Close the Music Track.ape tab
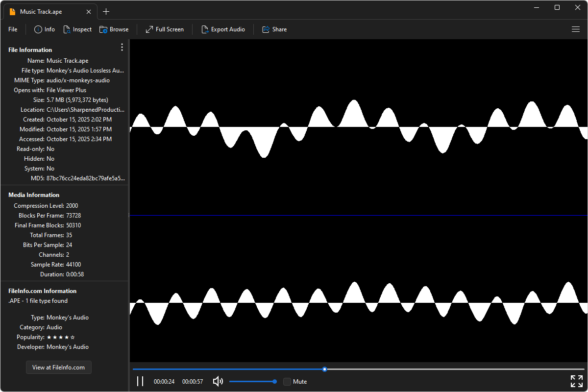 [x=88, y=11]
